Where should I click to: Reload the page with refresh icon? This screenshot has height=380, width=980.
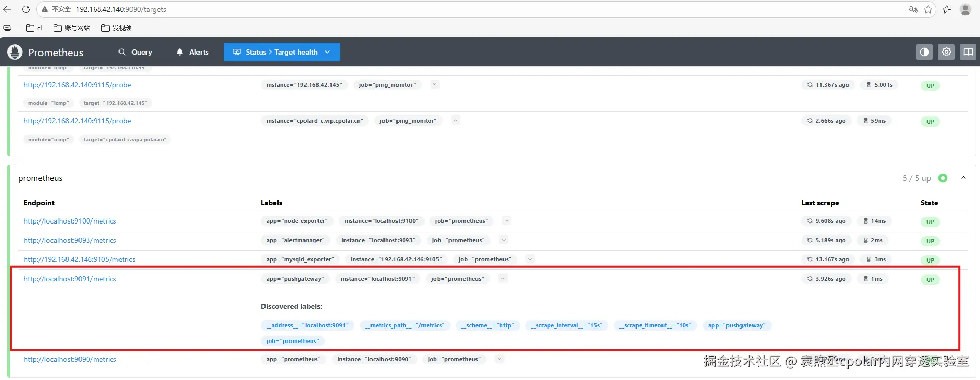(x=25, y=9)
